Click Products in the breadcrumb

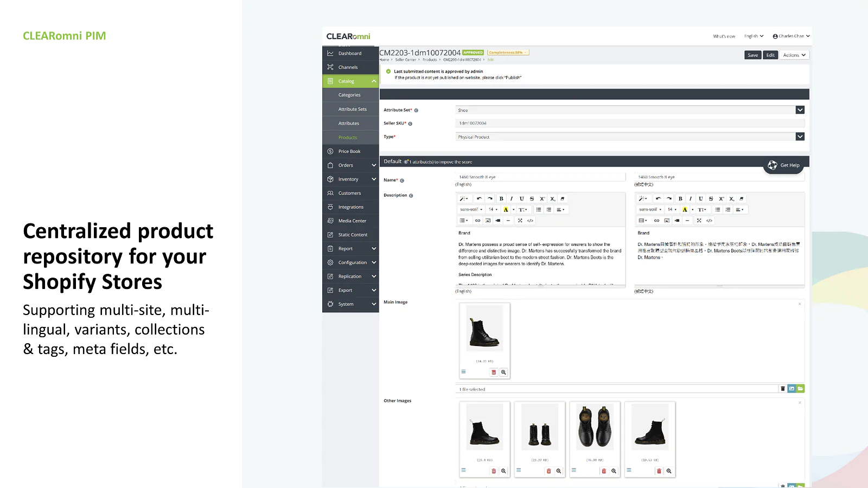click(x=430, y=60)
